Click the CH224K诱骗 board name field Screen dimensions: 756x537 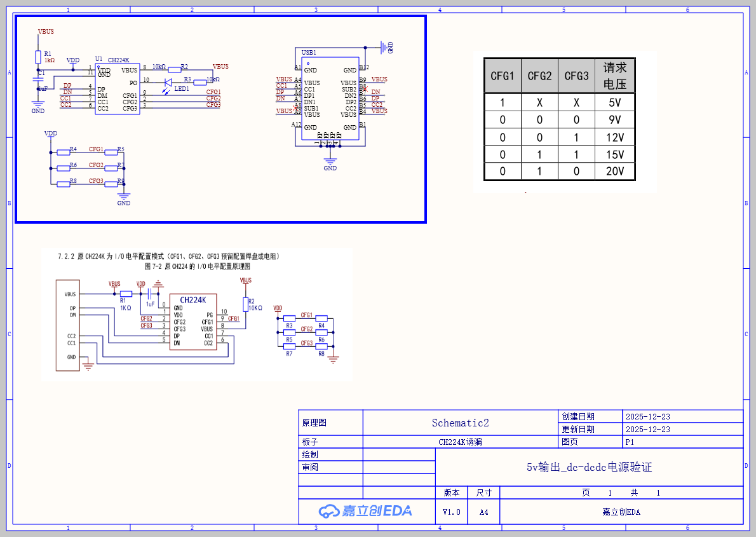461,442
